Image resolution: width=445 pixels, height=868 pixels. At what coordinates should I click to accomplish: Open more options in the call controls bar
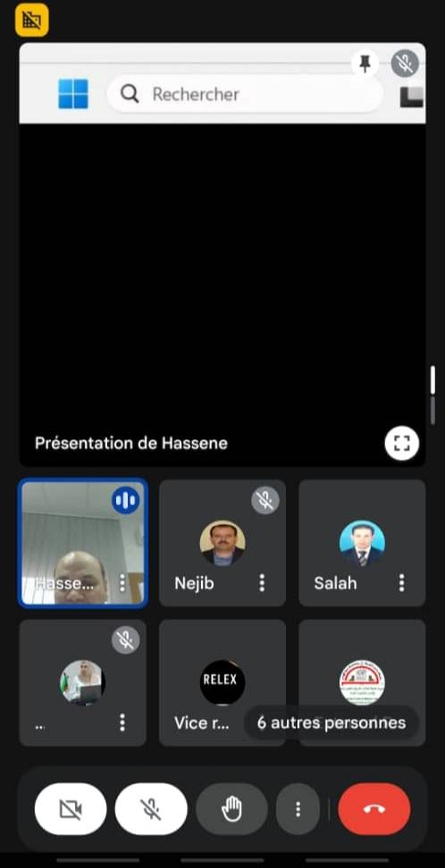point(298,809)
